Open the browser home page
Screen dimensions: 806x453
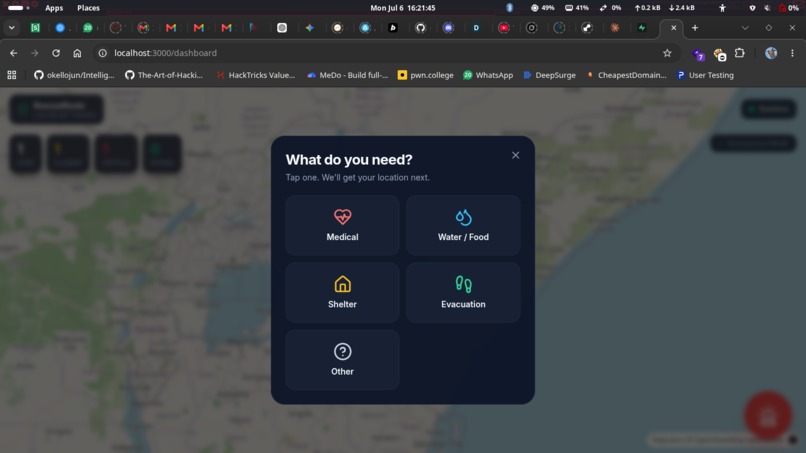click(x=77, y=53)
